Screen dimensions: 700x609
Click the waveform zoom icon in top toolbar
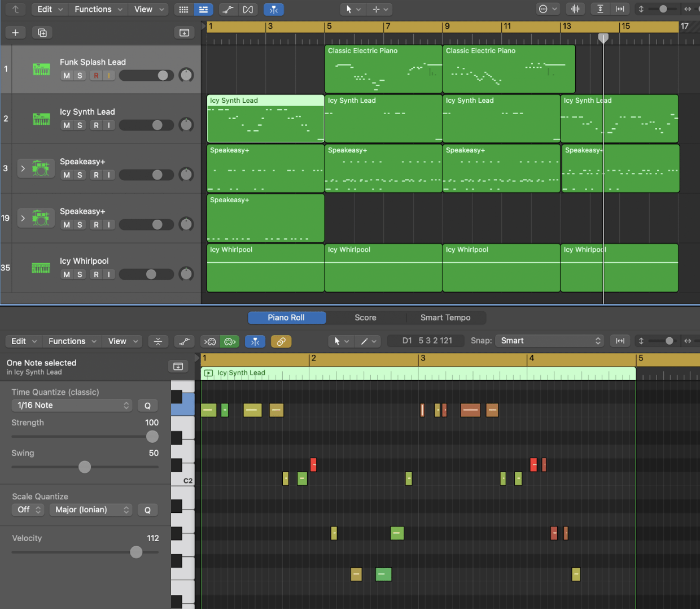click(x=575, y=9)
